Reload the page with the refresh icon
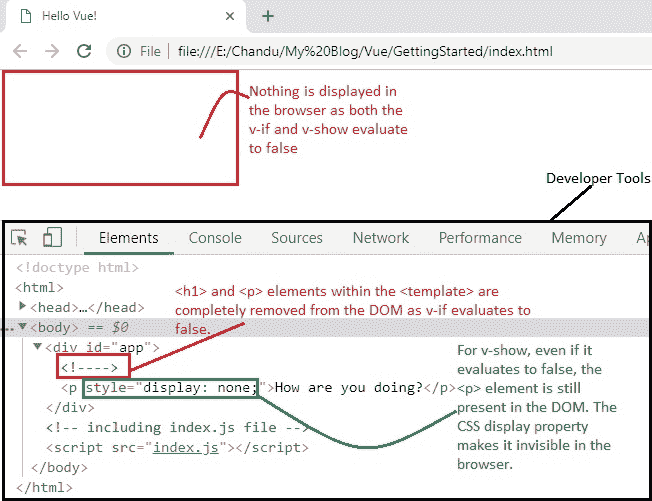Viewport: 652px width, 501px height. [x=84, y=51]
